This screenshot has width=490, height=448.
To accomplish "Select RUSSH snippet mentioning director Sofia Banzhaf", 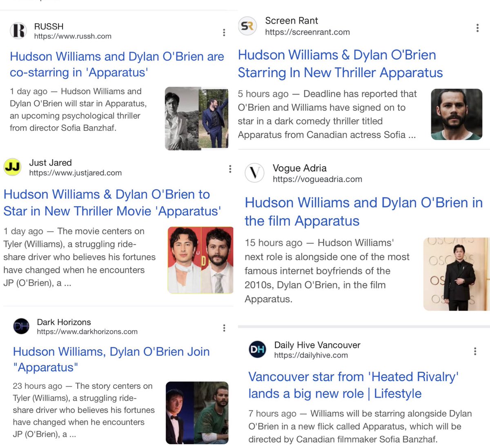I will (x=78, y=109).
